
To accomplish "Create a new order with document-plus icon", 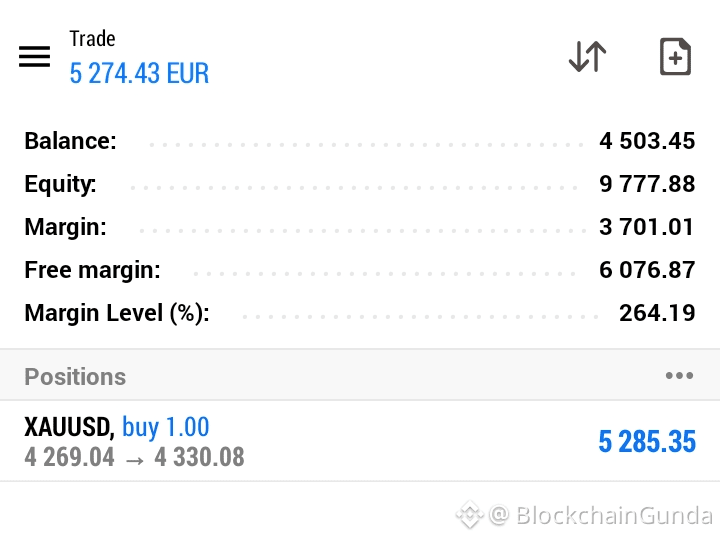I will point(675,56).
